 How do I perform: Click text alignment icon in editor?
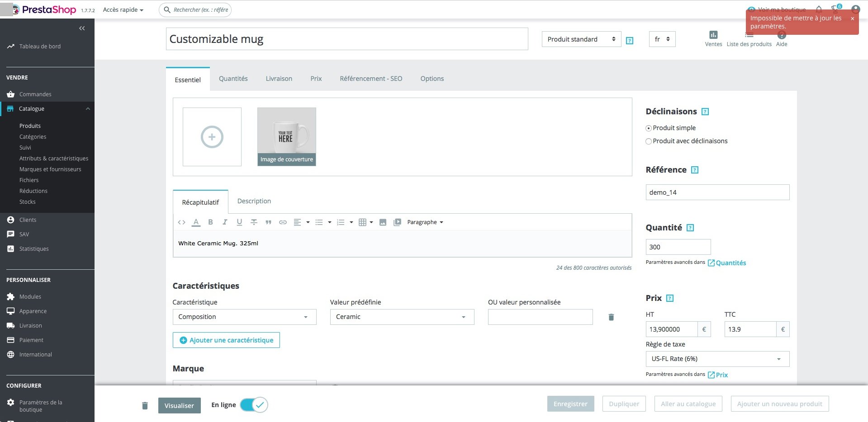tap(297, 222)
